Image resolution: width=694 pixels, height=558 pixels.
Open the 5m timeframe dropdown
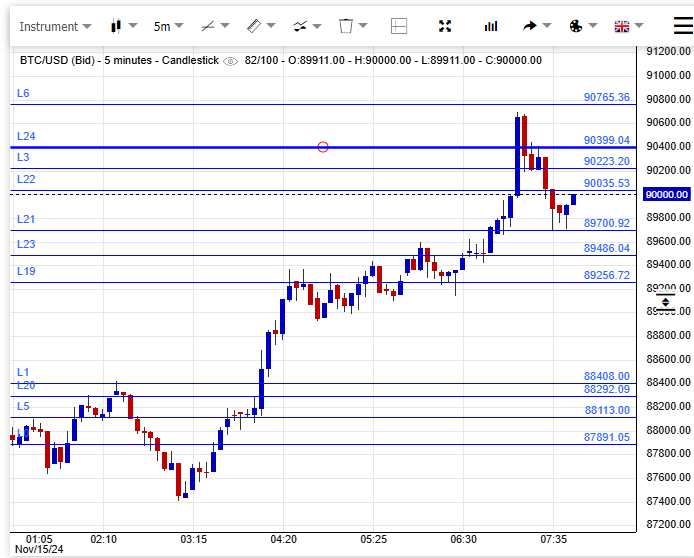(x=168, y=27)
